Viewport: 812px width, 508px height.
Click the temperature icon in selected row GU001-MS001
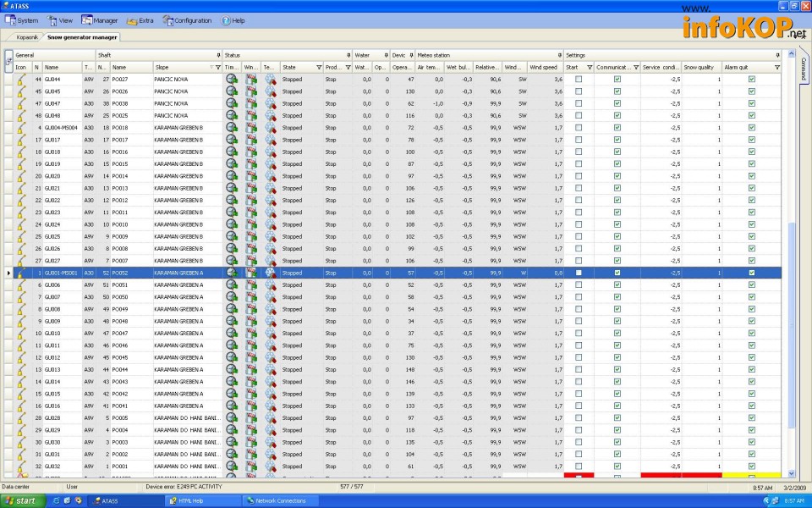click(271, 273)
